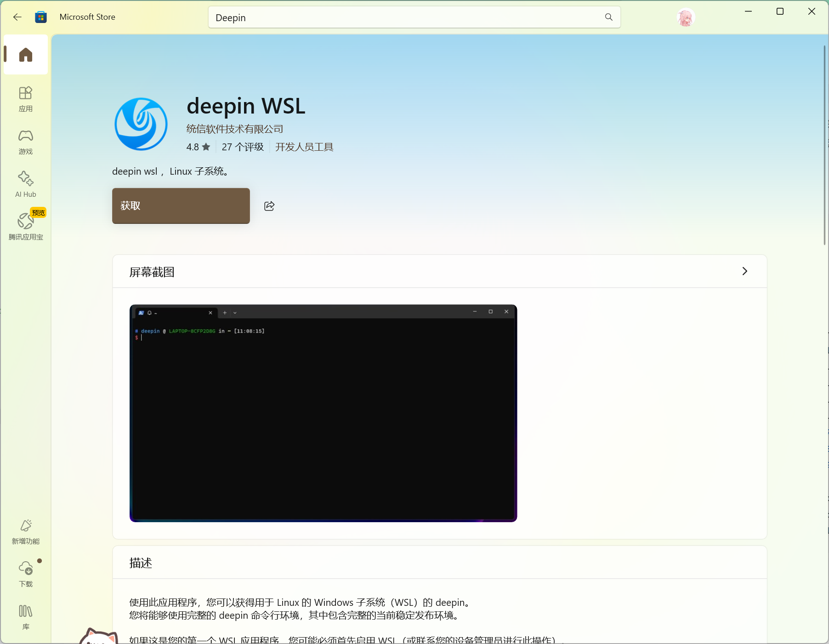The height and width of the screenshot is (644, 829).
Task: Click the search box containing Deepin
Action: 414,17
